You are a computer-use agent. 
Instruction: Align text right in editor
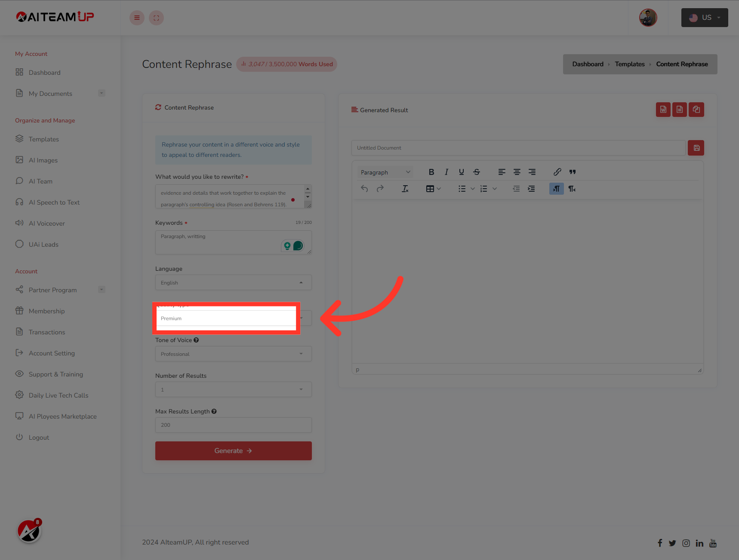click(532, 172)
